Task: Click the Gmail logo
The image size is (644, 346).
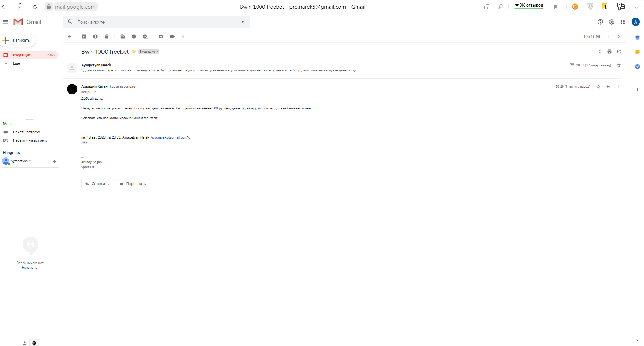Action: (27, 22)
